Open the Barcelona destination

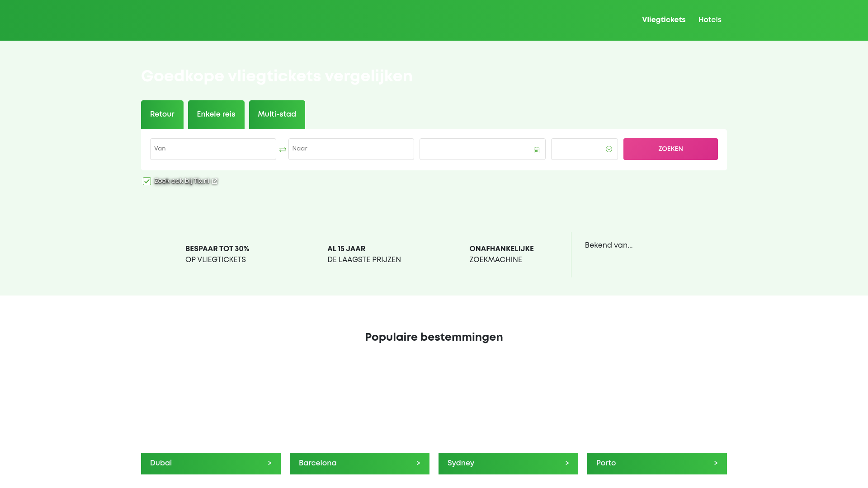(359, 464)
